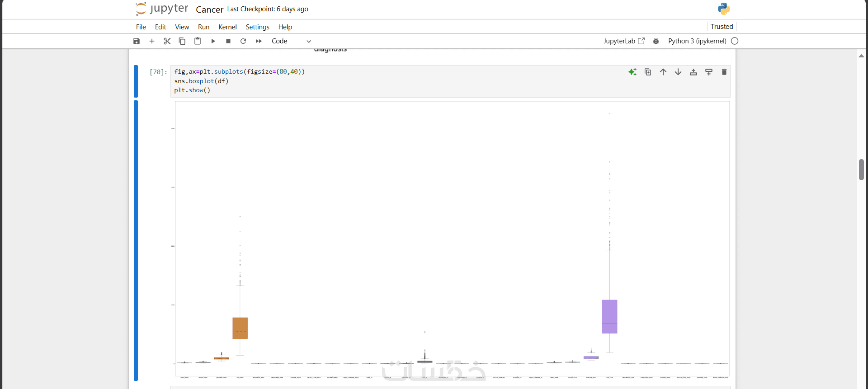This screenshot has height=389, width=868.
Task: Cut the selected cell with the scissors icon
Action: [x=167, y=41]
